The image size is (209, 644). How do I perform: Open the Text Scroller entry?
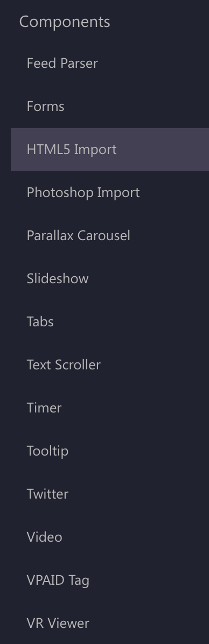110,365
